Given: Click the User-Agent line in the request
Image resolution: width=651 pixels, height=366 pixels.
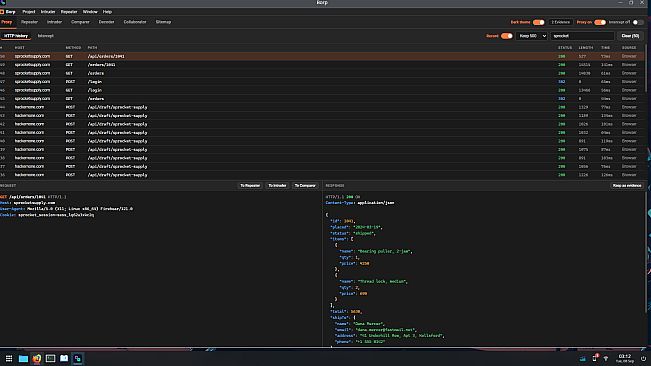Looking at the screenshot, I should tap(66, 209).
